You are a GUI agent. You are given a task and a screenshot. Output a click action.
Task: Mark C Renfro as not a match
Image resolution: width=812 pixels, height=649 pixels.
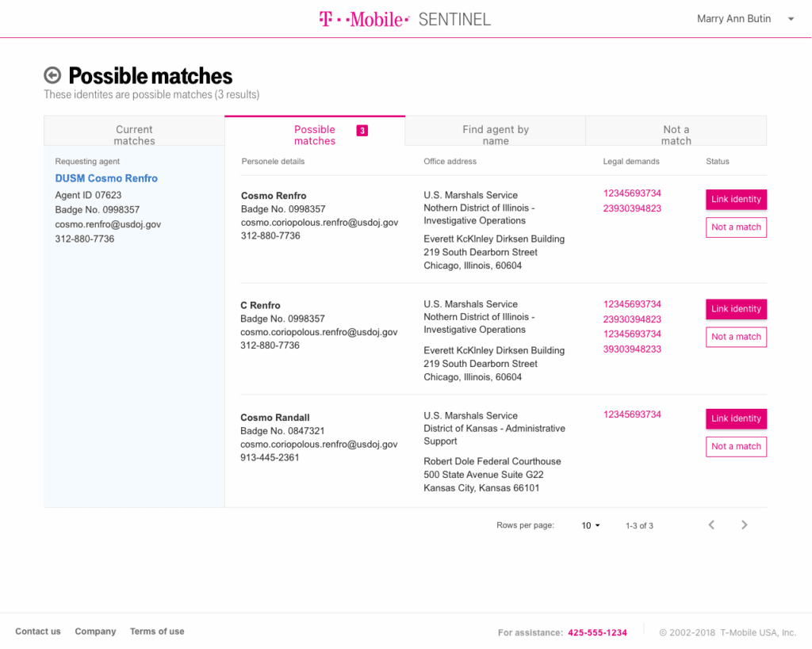(736, 337)
